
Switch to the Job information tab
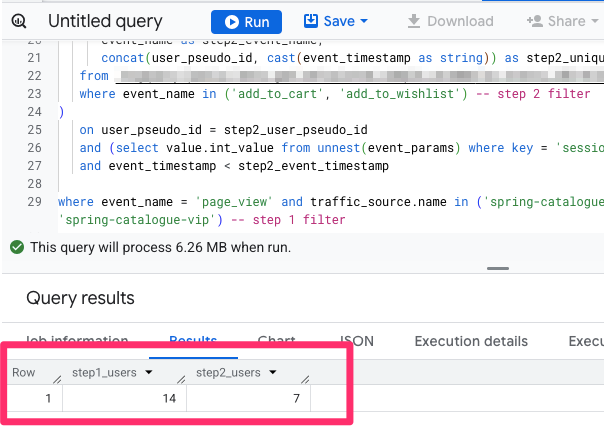tap(76, 341)
